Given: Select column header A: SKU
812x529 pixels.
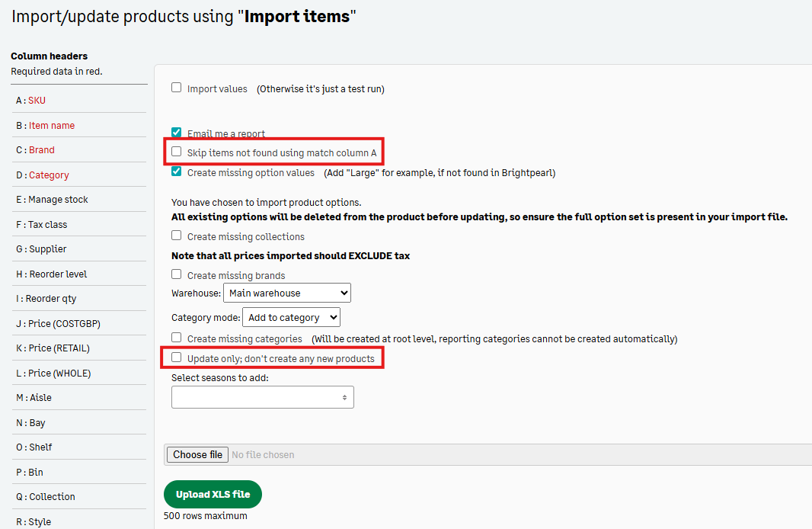Looking at the screenshot, I should coord(30,101).
